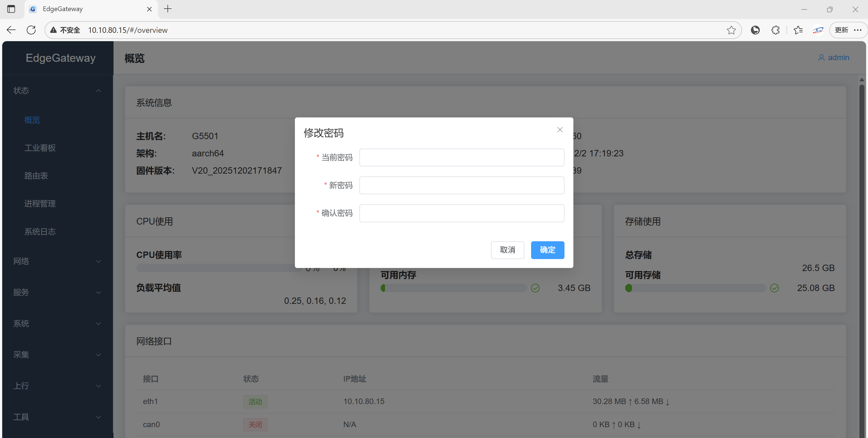The width and height of the screenshot is (868, 438).
Task: Click the 取消 cancel button
Action: tap(507, 250)
